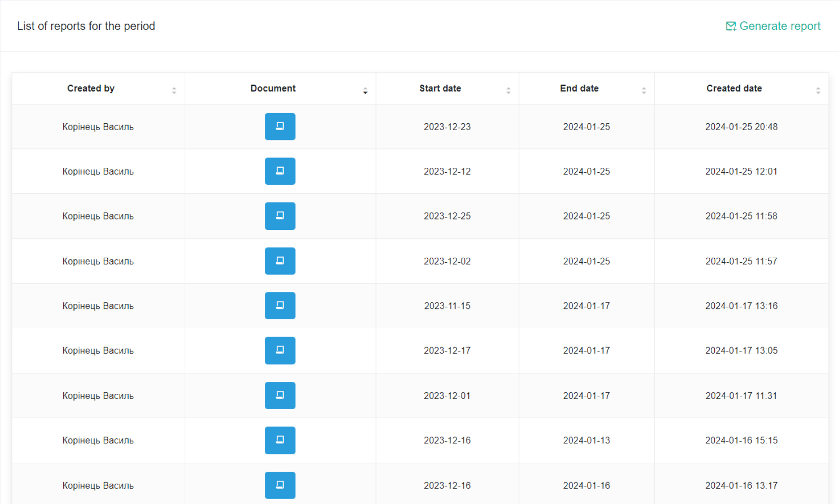This screenshot has height=504, width=839.
Task: Open document for report created 2024-01-16 15:15
Action: 280,440
